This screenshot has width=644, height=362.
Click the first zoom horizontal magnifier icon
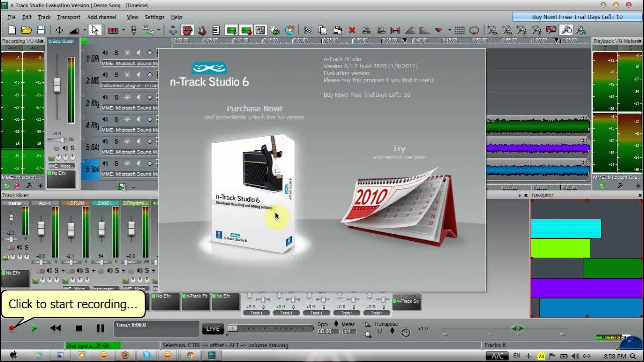click(x=492, y=30)
